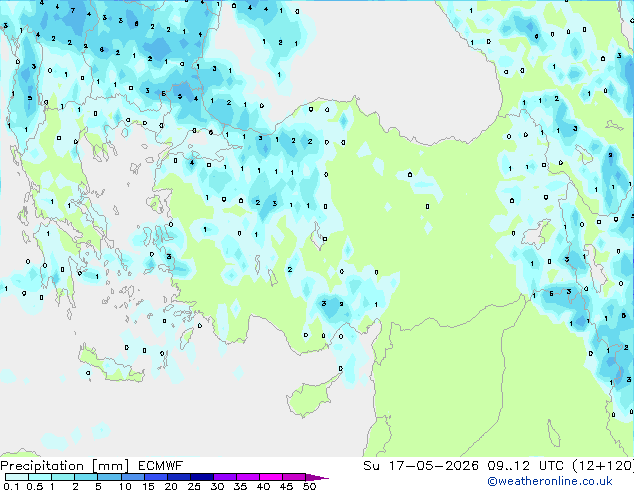Click the "[mm]" unit label
This screenshot has width=634, height=490.
coord(110,466)
